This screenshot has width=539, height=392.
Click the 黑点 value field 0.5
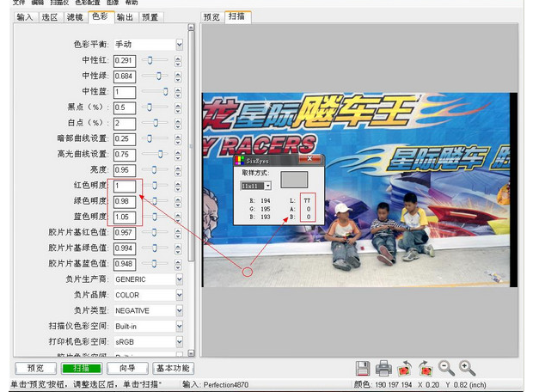[x=125, y=107]
